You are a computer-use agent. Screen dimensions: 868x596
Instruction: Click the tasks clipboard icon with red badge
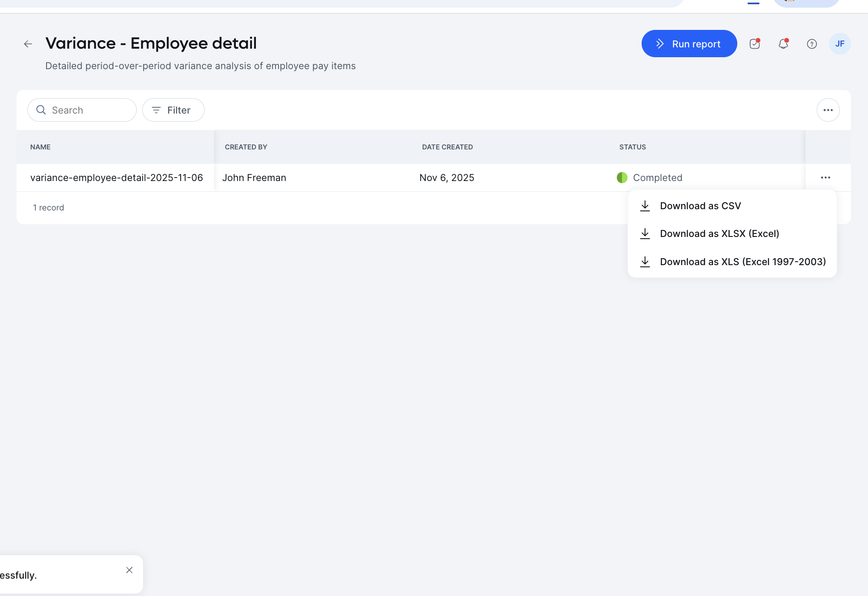pos(754,44)
